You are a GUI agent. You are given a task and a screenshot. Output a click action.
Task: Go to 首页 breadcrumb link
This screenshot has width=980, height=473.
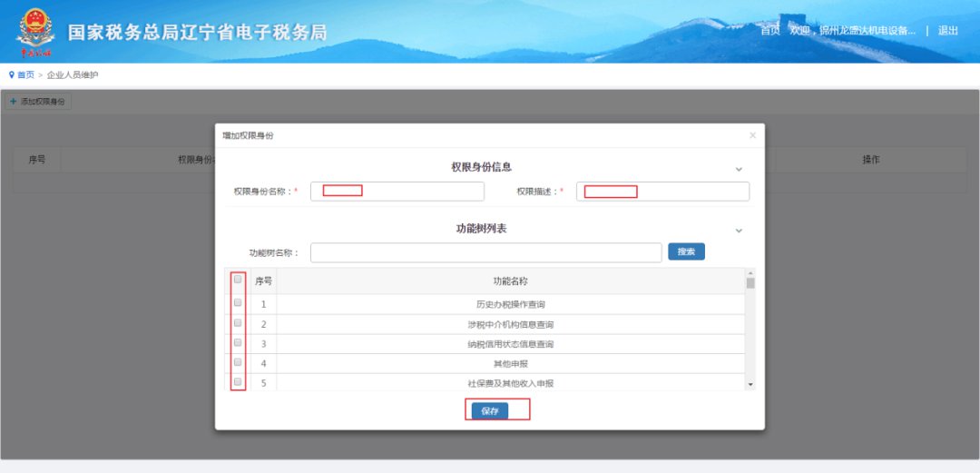(x=25, y=75)
